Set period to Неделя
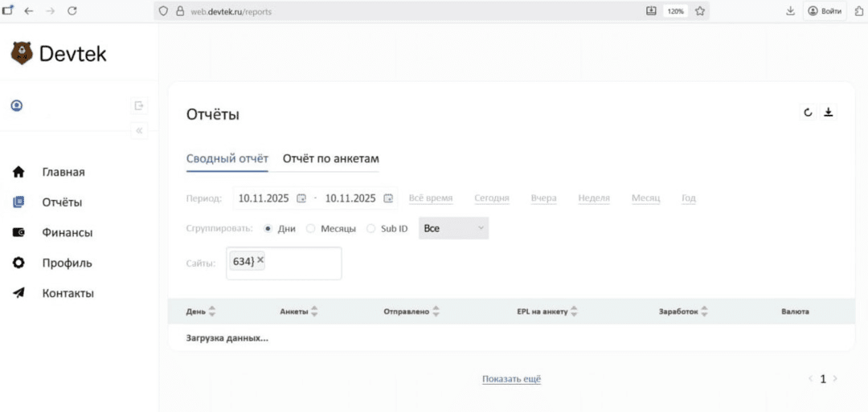Image resolution: width=868 pixels, height=412 pixels. [x=594, y=198]
